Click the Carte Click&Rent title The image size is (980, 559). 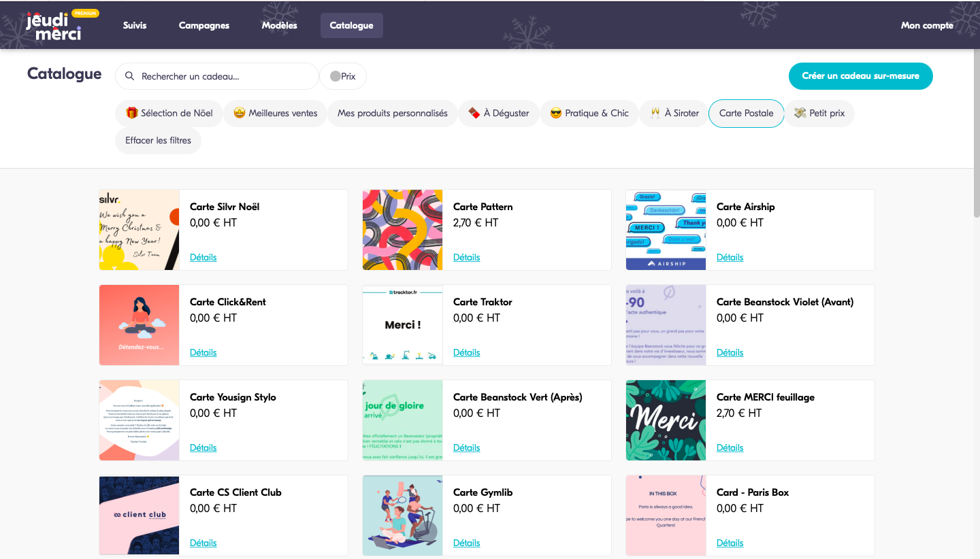pyautogui.click(x=228, y=302)
